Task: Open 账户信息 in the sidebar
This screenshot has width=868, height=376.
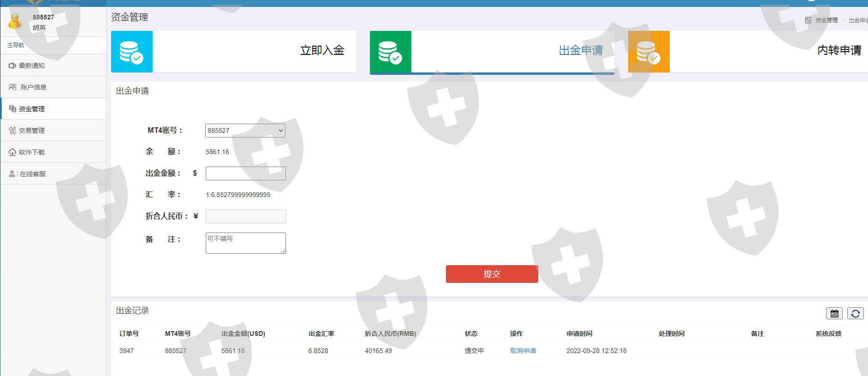Action: (33, 87)
